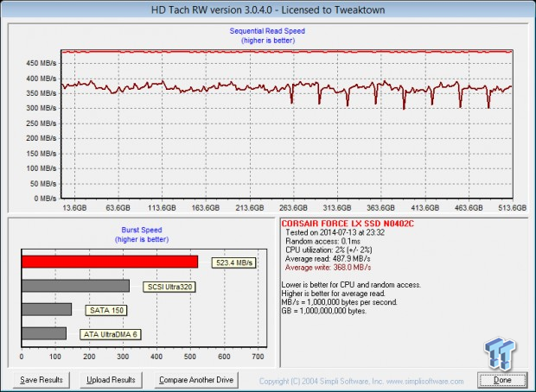This screenshot has width=536, height=392.
Task: Click the gray SCSI Ultra320 bar
Action: (x=75, y=286)
